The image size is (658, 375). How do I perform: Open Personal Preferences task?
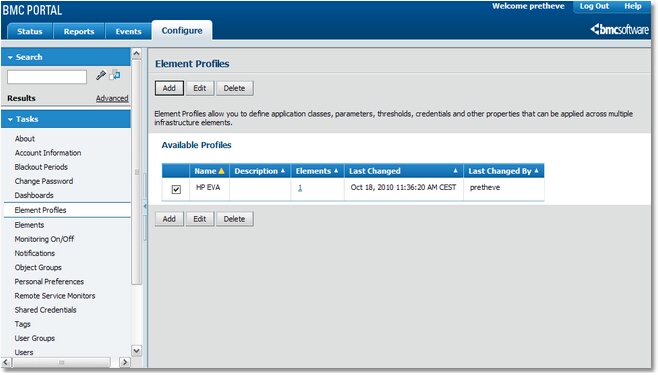pos(49,282)
